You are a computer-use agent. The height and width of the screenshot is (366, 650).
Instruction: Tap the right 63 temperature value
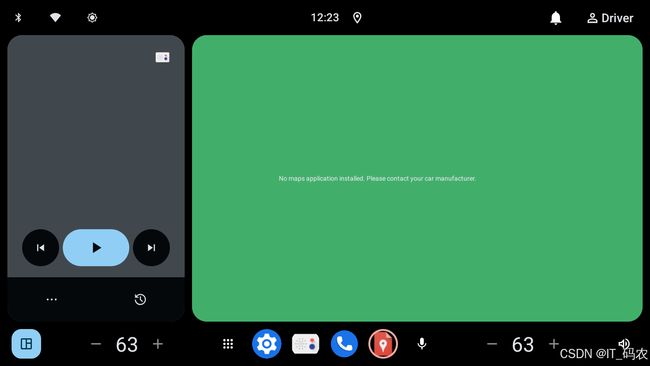click(x=523, y=344)
